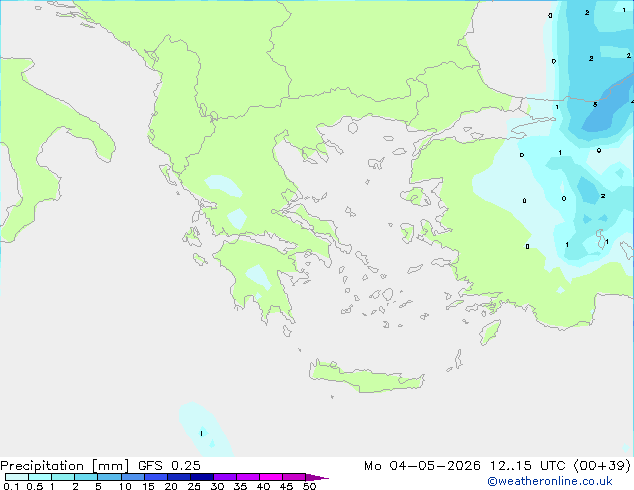
Task: Click the 'Precipitation [mm]' title text
Action: (x=64, y=466)
